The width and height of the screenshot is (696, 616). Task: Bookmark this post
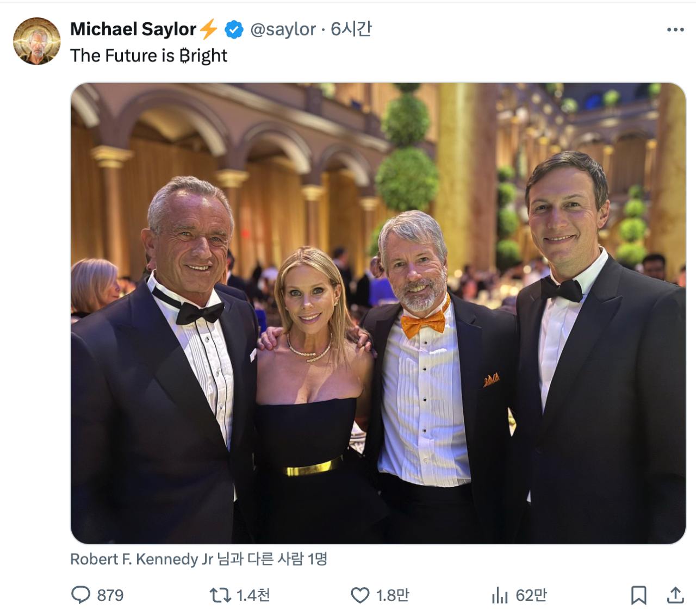pos(638,595)
